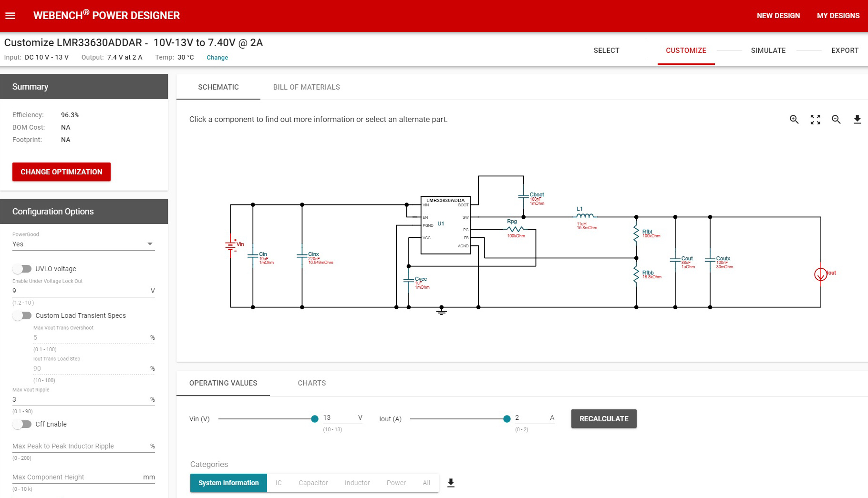Select the Schematic tab
The width and height of the screenshot is (868, 498).
pos(218,87)
